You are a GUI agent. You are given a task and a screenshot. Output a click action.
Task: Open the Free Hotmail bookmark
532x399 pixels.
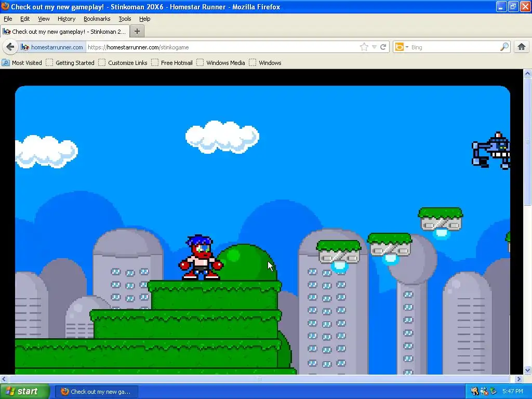pos(172,63)
